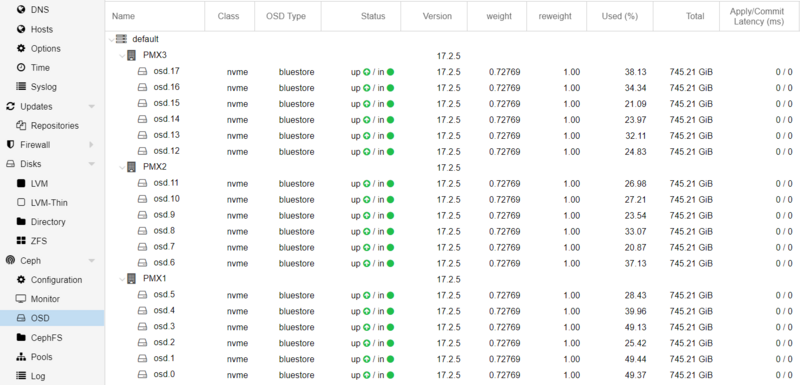800x385 pixels.
Task: Collapse the Ceph sidebar arrow
Action: click(x=92, y=260)
